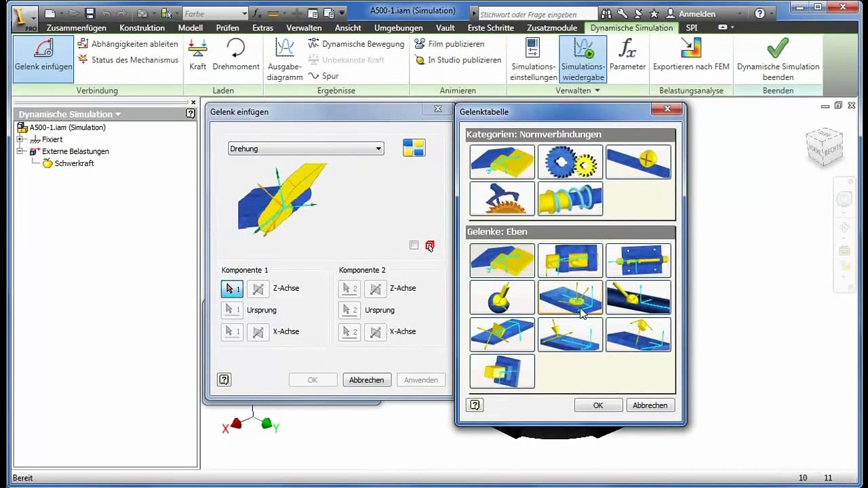Expand the Fixiert tree node
Image resolution: width=868 pixels, height=488 pixels.
click(20, 139)
